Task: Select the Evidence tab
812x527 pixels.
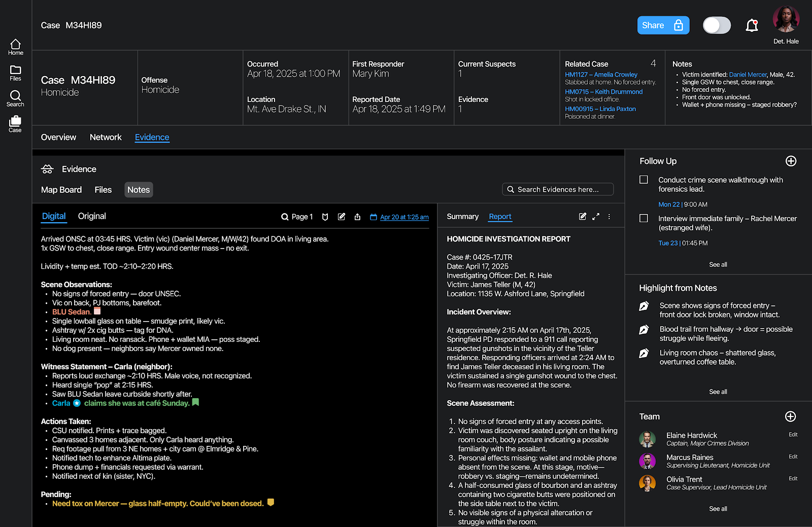Action: [x=152, y=137]
